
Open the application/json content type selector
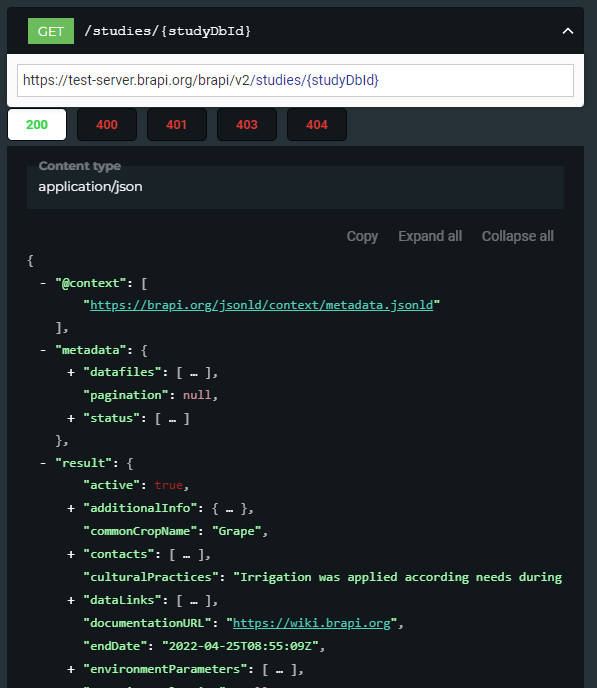click(295, 187)
